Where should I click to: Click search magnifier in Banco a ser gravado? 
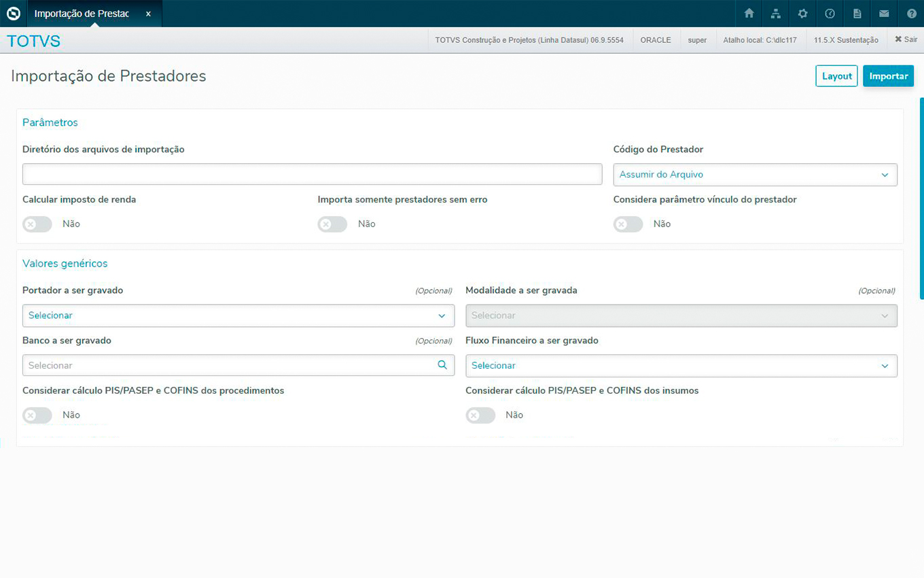(442, 365)
